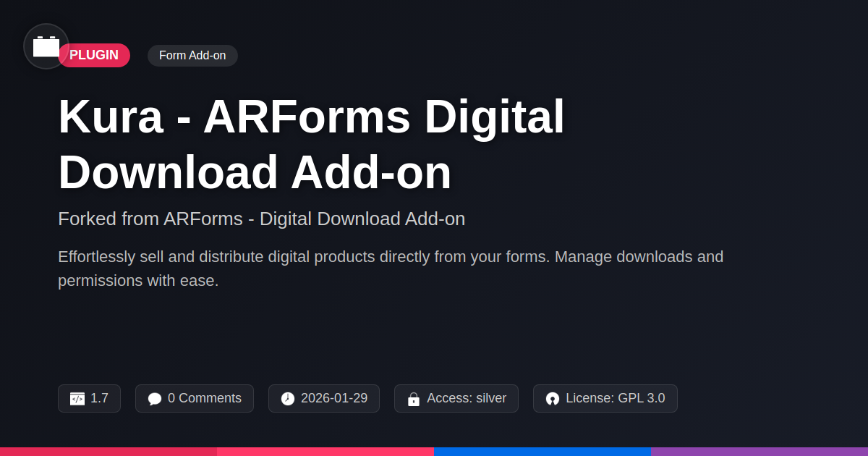Select the red PLUGIN label
This screenshot has width=868, height=456.
[x=94, y=56]
